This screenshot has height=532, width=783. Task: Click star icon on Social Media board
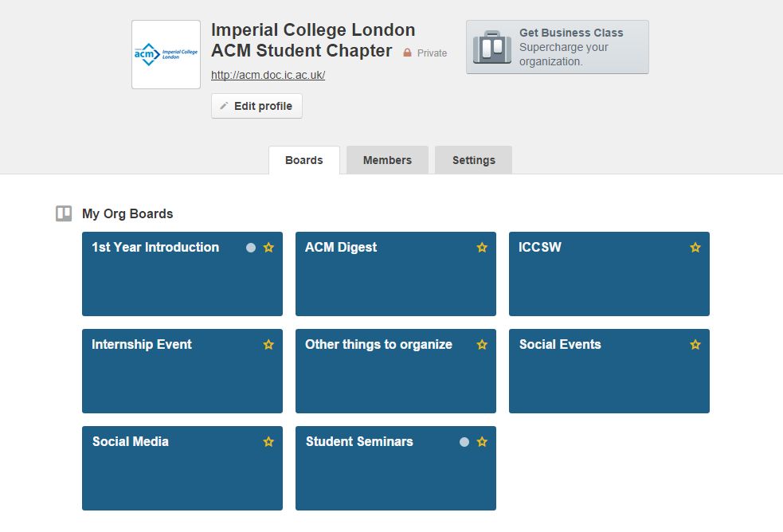click(x=268, y=442)
